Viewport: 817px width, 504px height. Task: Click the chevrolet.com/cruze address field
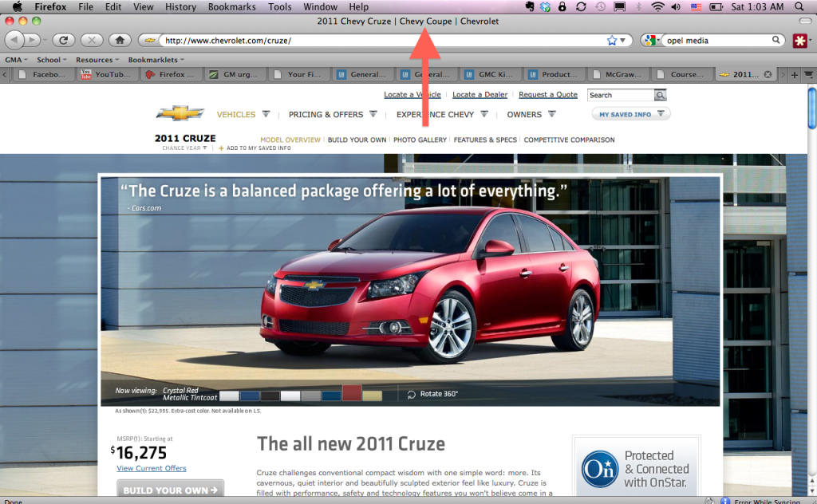tap(384, 40)
